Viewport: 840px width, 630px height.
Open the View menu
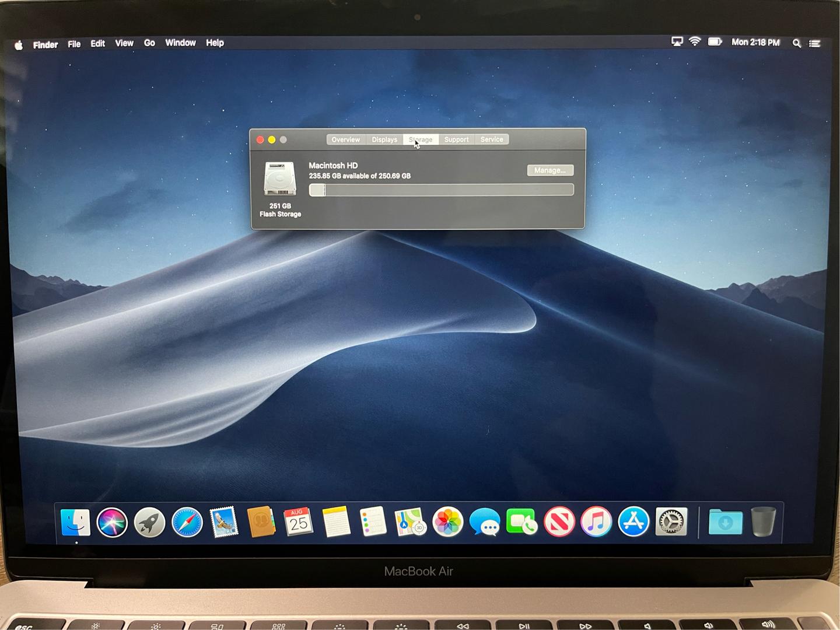click(124, 43)
